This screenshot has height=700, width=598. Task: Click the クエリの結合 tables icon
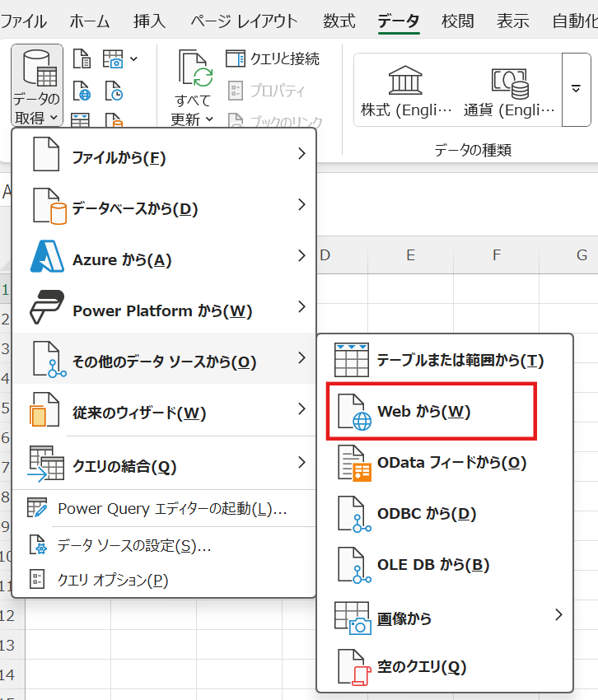[x=46, y=464]
